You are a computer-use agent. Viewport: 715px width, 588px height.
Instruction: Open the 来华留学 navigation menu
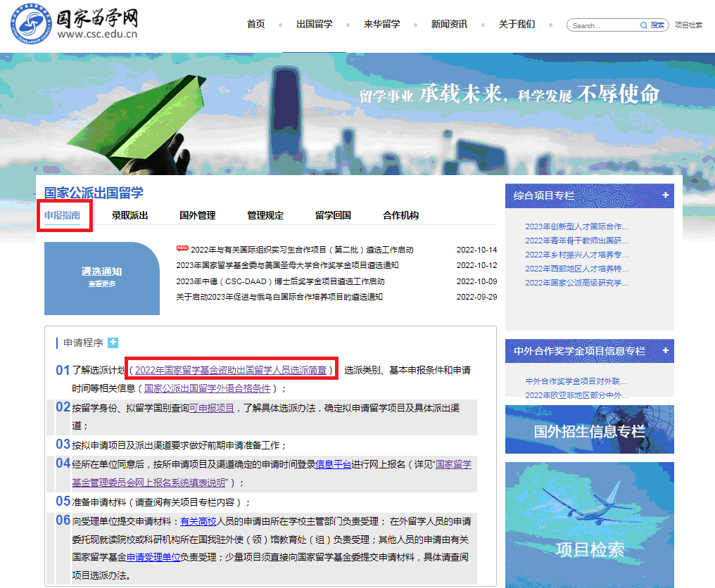coord(382,24)
